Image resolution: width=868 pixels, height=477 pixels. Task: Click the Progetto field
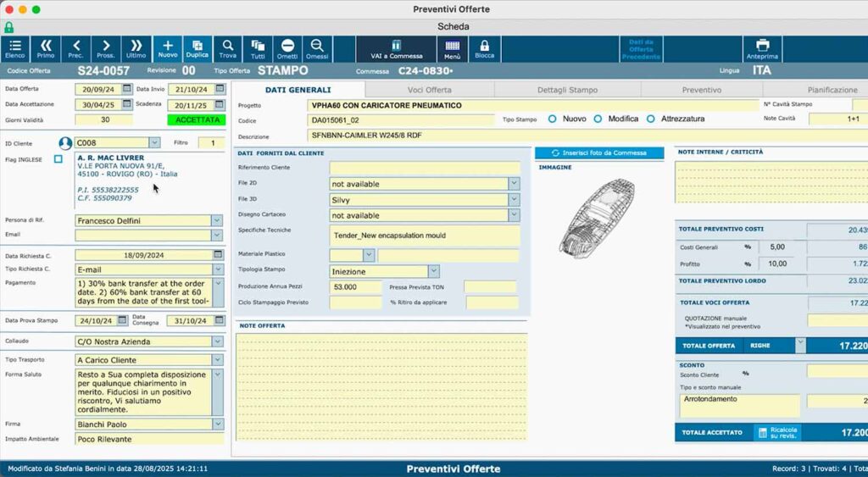click(533, 105)
